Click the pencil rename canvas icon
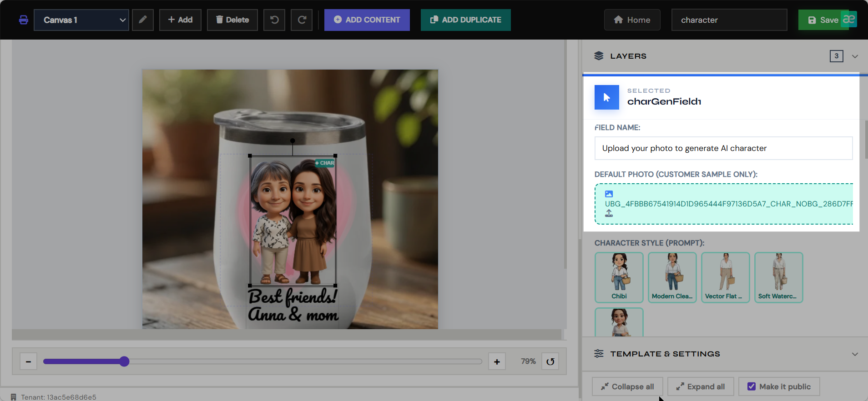 coord(143,20)
